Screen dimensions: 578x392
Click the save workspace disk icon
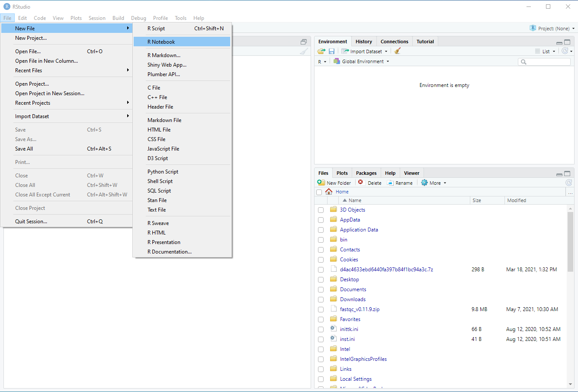331,51
